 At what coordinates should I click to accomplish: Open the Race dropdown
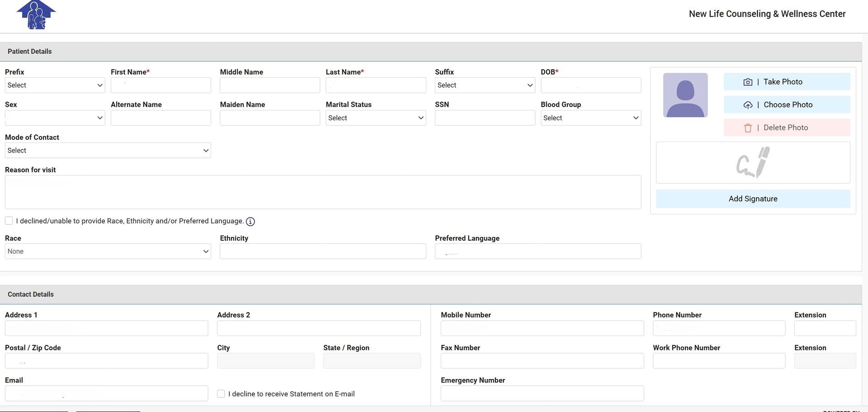[x=108, y=251]
